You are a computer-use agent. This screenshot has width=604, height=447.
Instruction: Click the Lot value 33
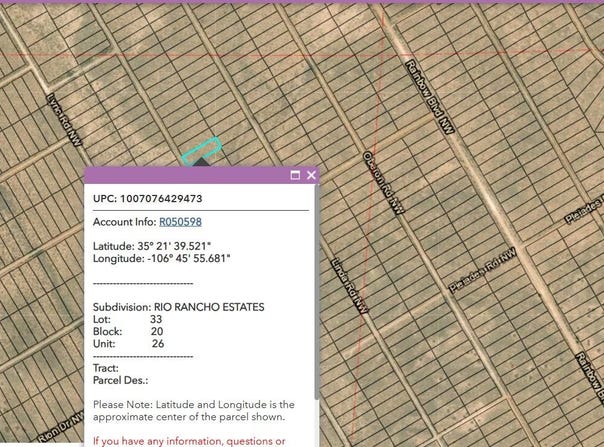[x=156, y=319]
